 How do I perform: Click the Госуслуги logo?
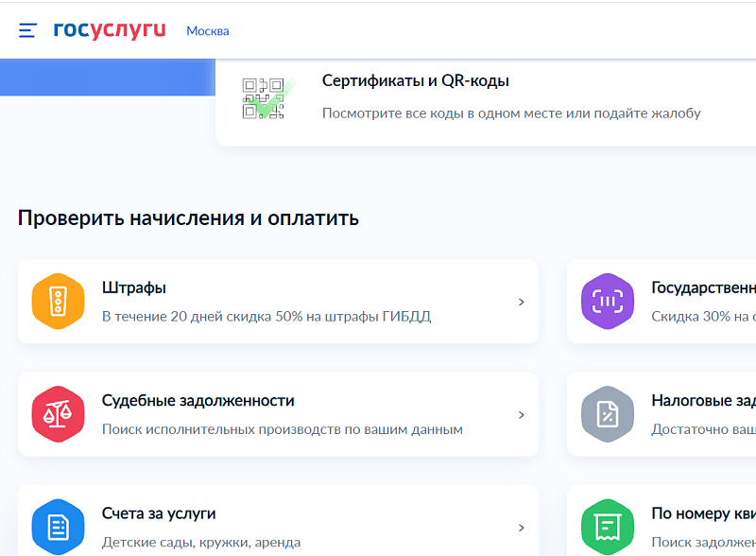[110, 30]
